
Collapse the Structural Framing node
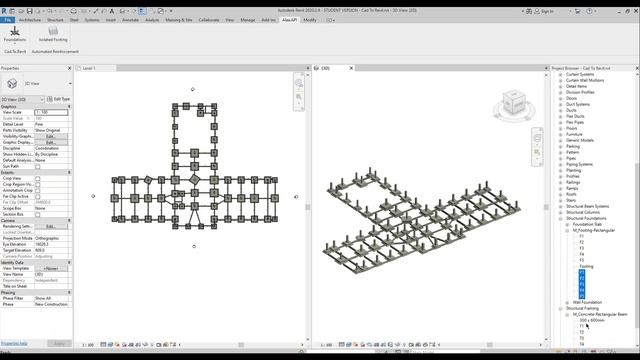pyautogui.click(x=560, y=309)
